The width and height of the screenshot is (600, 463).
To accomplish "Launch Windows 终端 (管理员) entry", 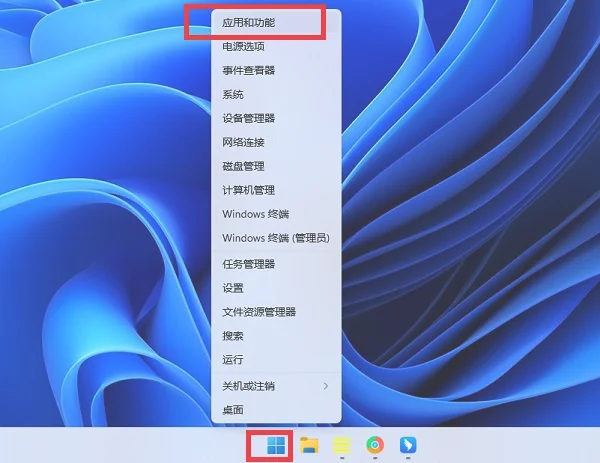I will point(276,238).
